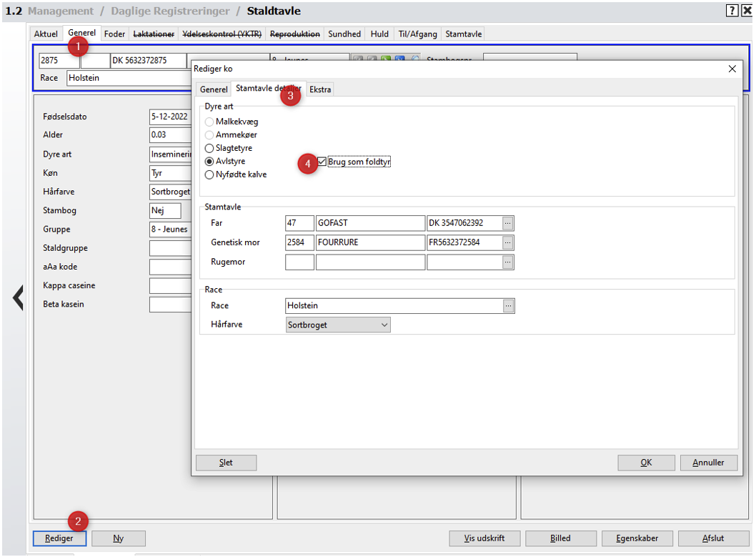
Task: Switch to the Ekstra tab in dialog
Action: tap(320, 89)
